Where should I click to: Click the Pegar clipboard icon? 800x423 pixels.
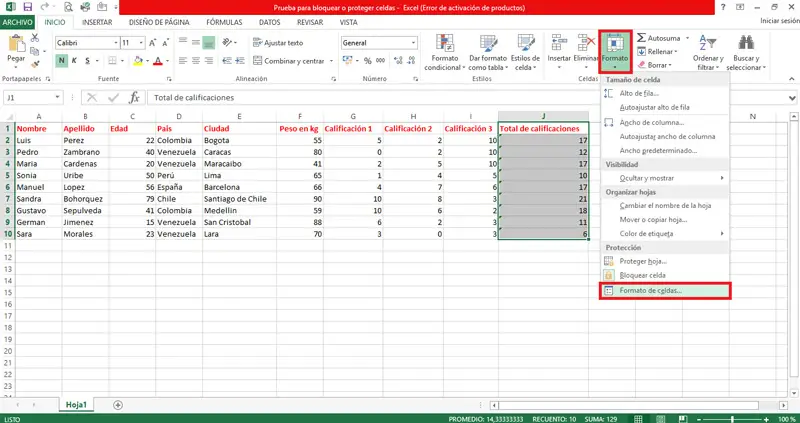click(x=16, y=43)
